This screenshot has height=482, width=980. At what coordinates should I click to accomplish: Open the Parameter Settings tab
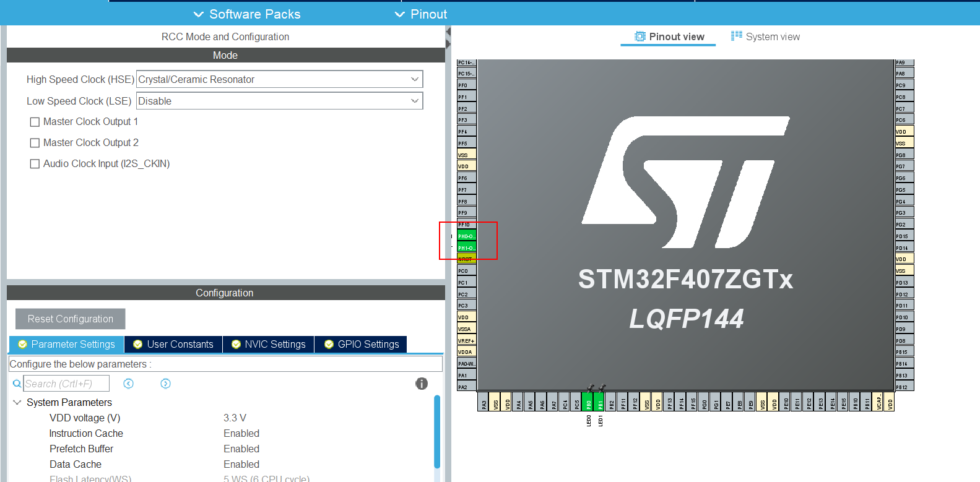67,344
